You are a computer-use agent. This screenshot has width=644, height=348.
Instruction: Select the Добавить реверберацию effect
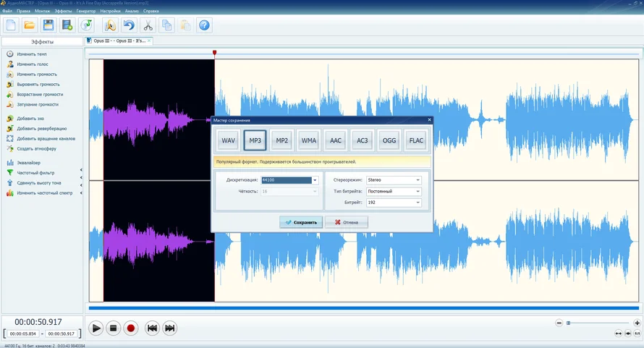click(41, 129)
